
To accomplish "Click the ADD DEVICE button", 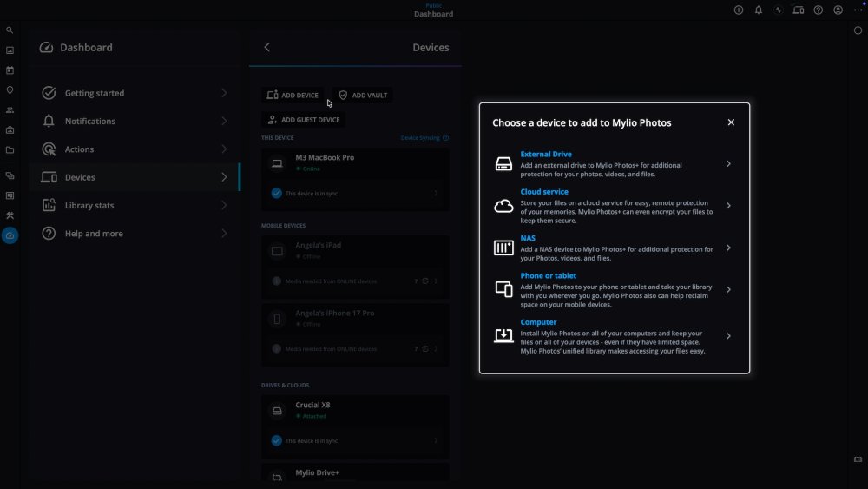I will click(x=293, y=96).
